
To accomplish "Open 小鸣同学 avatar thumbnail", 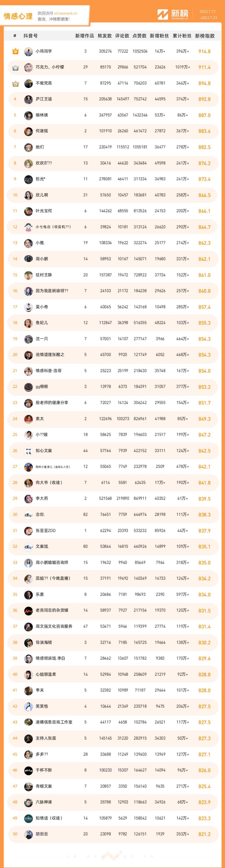I will tap(28, 51).
